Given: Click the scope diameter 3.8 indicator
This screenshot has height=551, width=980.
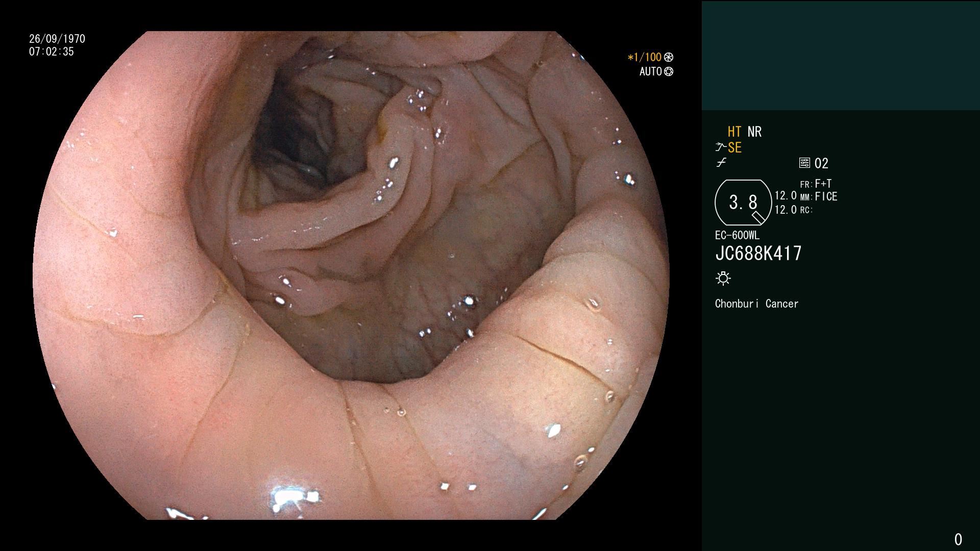Looking at the screenshot, I should [743, 203].
